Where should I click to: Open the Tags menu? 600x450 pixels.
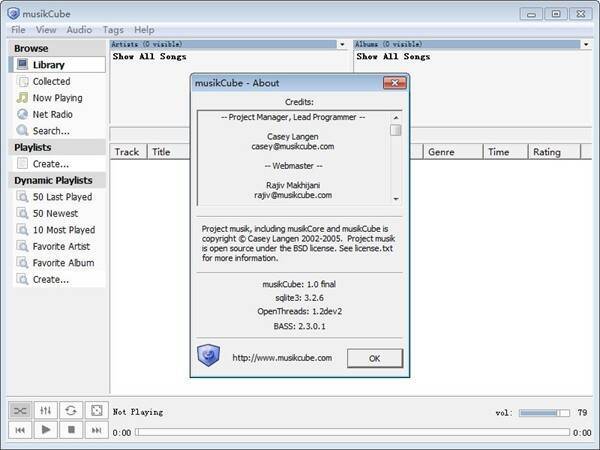pyautogui.click(x=112, y=30)
